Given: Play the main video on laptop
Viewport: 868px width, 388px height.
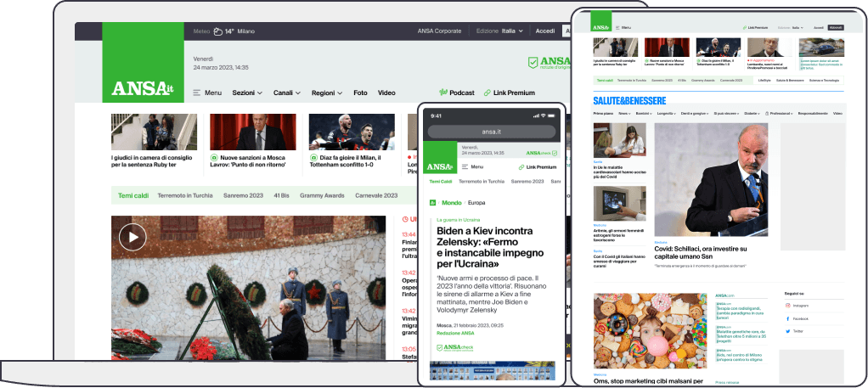Looking at the screenshot, I should coord(132,237).
